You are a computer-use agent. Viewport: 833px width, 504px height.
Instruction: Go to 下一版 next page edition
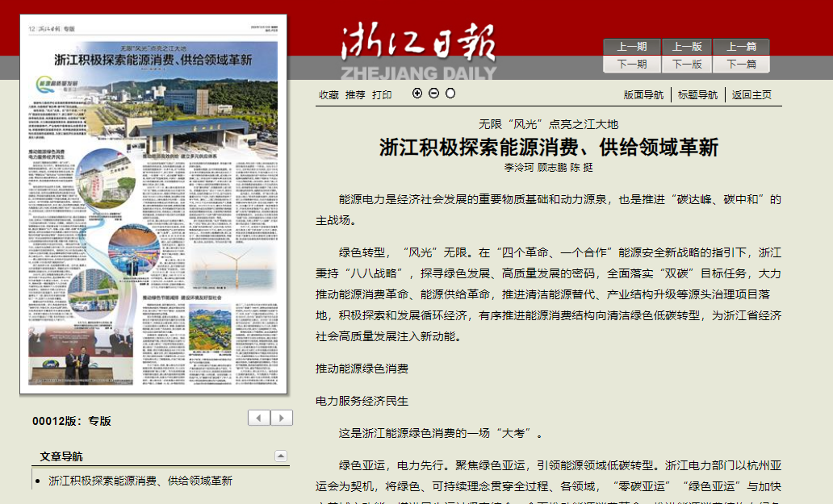pos(687,65)
